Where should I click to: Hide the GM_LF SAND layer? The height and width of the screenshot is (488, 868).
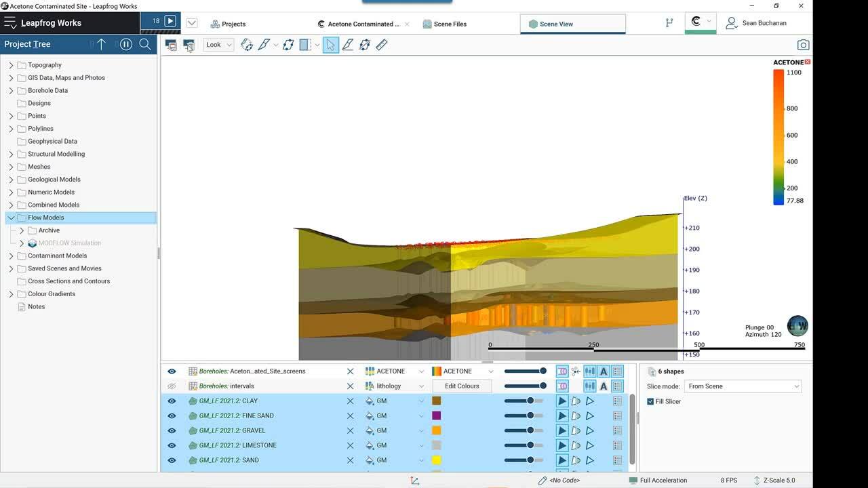tap(172, 461)
